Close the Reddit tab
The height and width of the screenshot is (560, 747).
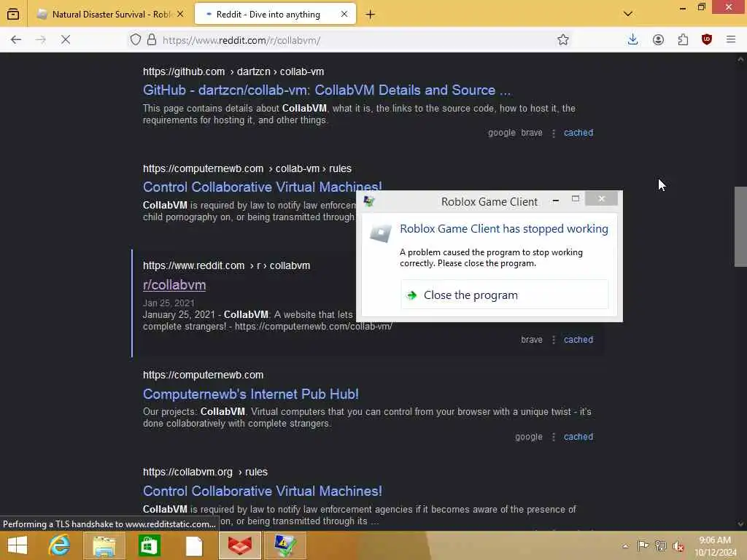pyautogui.click(x=344, y=15)
